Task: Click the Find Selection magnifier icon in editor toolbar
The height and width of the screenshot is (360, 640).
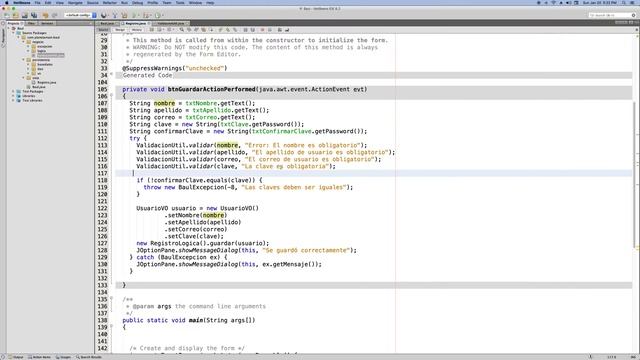Action: point(182,30)
